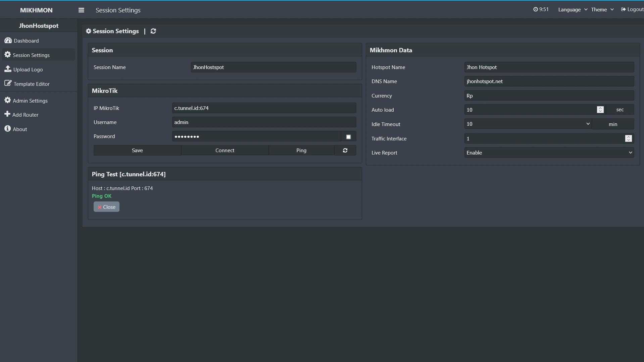Select Session Settings in sidebar

[39, 55]
